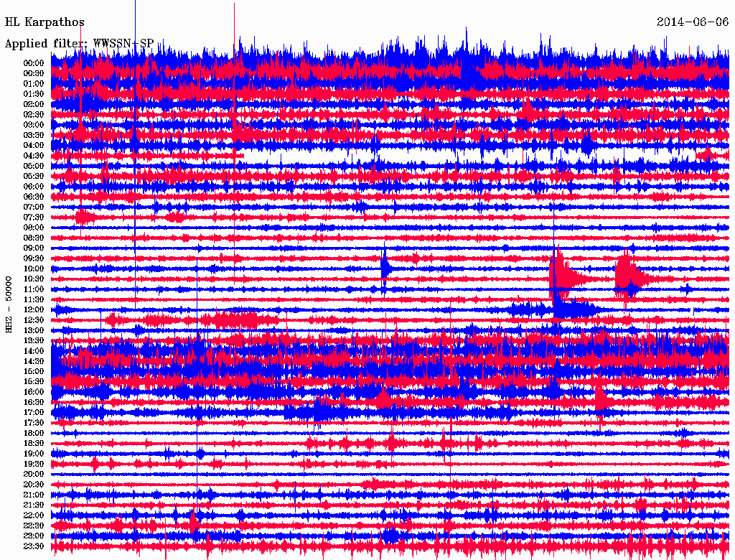Select the 05:30 time label
Viewport: 735px width, 560px height.
[34, 176]
